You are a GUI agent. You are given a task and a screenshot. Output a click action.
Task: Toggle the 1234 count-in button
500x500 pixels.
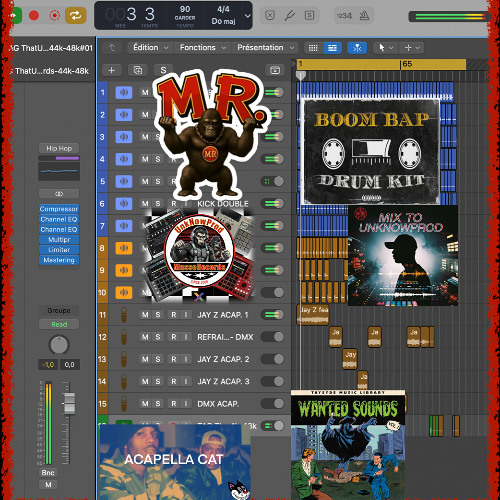pyautogui.click(x=344, y=16)
